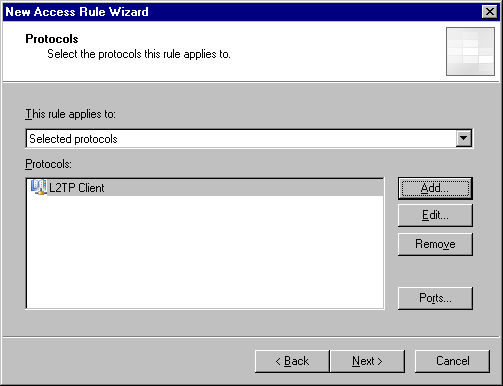Expand the rule applies to dropdown arrow
503x386 pixels.
pos(464,138)
